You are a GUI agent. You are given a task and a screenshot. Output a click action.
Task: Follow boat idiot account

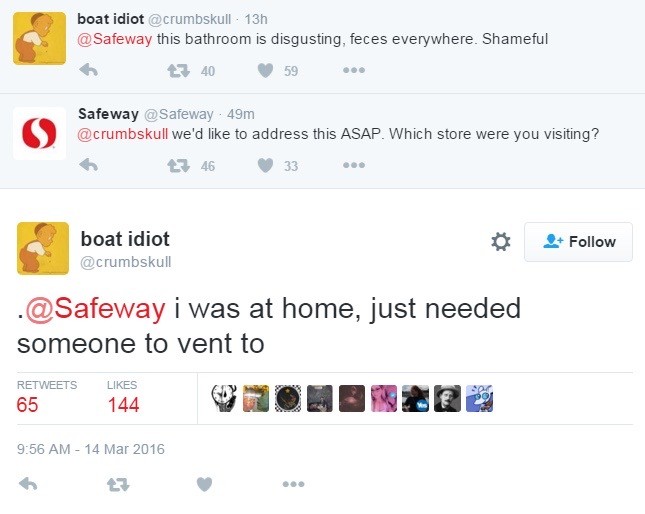pyautogui.click(x=578, y=242)
